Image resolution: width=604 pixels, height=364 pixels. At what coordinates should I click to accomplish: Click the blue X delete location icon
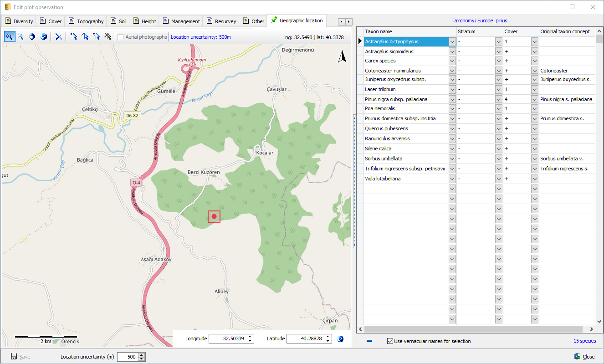[59, 37]
